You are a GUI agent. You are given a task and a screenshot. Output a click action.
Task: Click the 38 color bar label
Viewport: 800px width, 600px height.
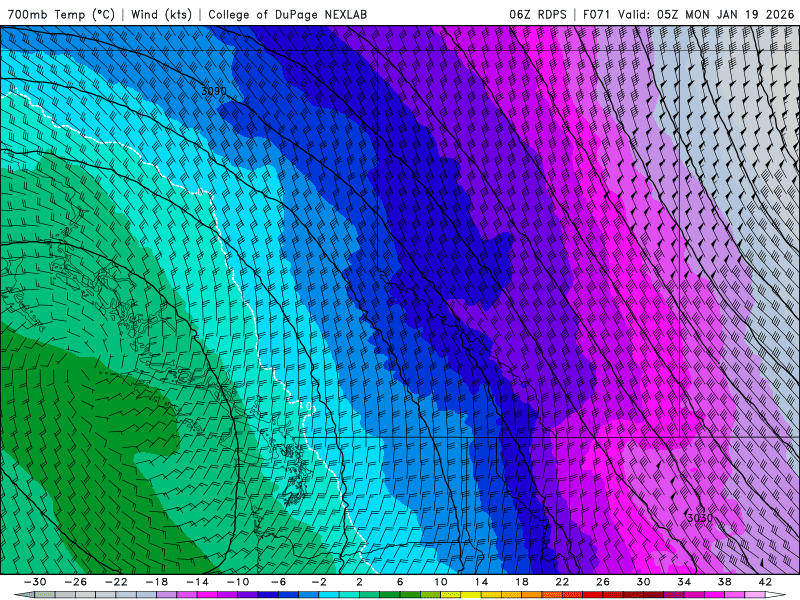click(724, 582)
